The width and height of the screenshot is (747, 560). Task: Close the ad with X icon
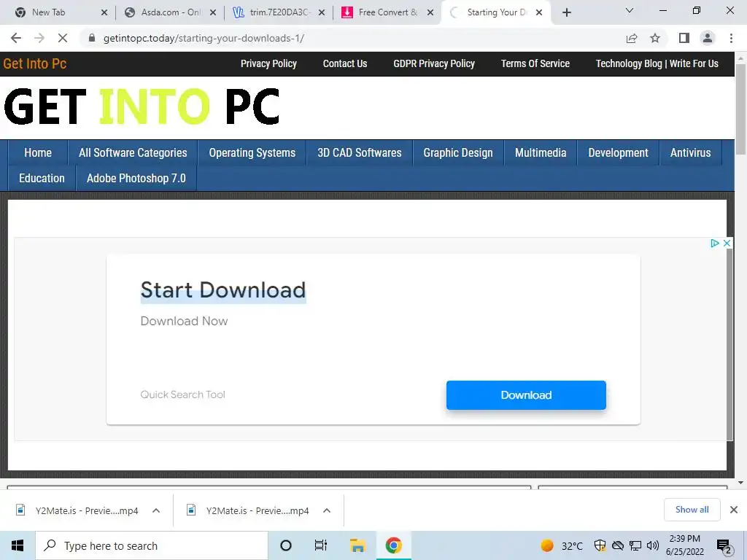click(727, 244)
